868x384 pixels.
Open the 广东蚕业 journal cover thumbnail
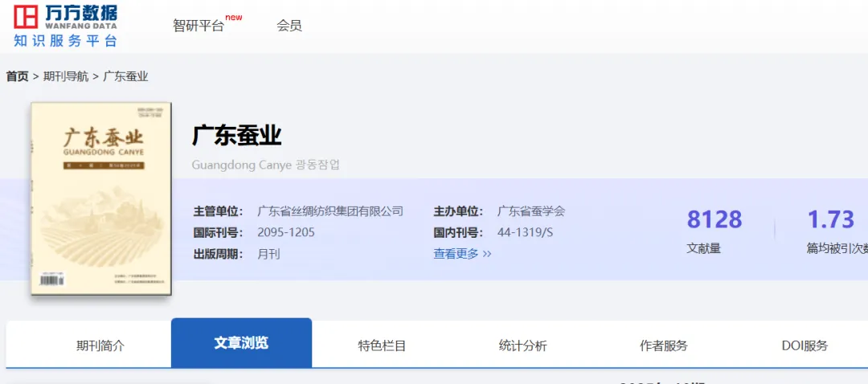pos(100,198)
